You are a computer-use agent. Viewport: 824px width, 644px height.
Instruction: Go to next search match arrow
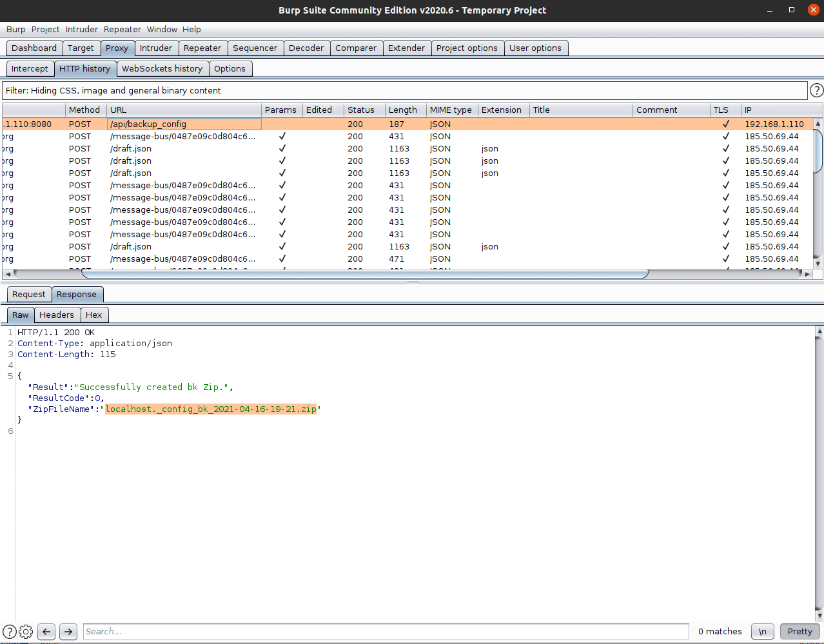point(68,632)
